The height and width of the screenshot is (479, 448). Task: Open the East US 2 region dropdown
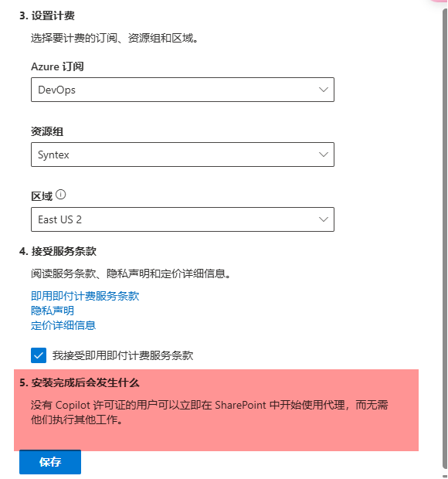pyautogui.click(x=182, y=219)
